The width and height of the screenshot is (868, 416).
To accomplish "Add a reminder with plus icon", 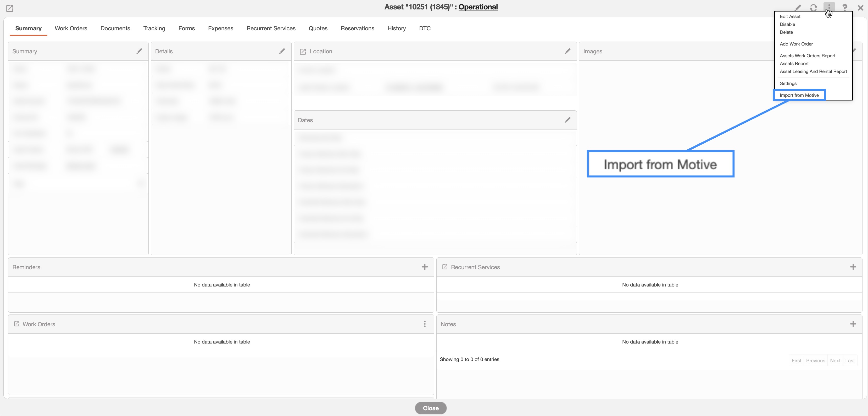I will pyautogui.click(x=425, y=267).
